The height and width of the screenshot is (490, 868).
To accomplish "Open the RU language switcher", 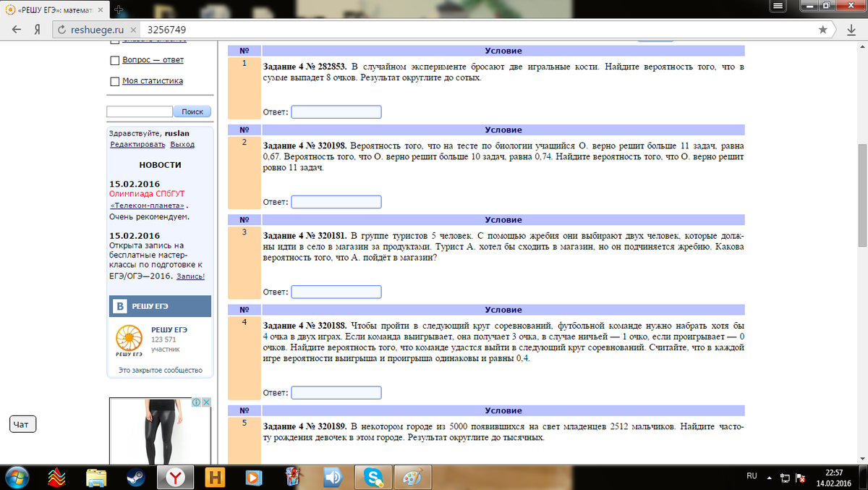I will pyautogui.click(x=752, y=476).
